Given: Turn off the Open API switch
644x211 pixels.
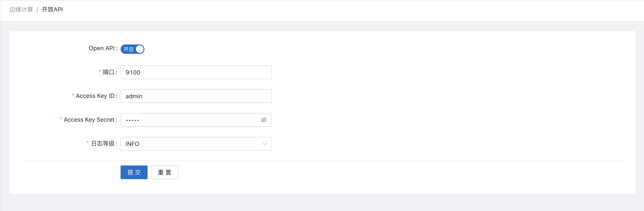Looking at the screenshot, I should coord(132,49).
